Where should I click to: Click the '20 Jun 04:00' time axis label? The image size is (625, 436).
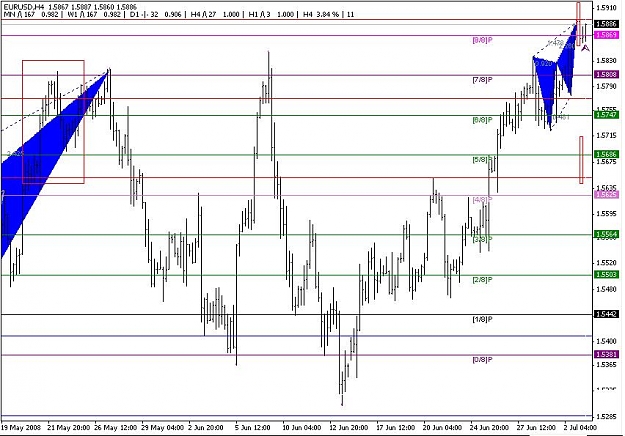[442, 428]
